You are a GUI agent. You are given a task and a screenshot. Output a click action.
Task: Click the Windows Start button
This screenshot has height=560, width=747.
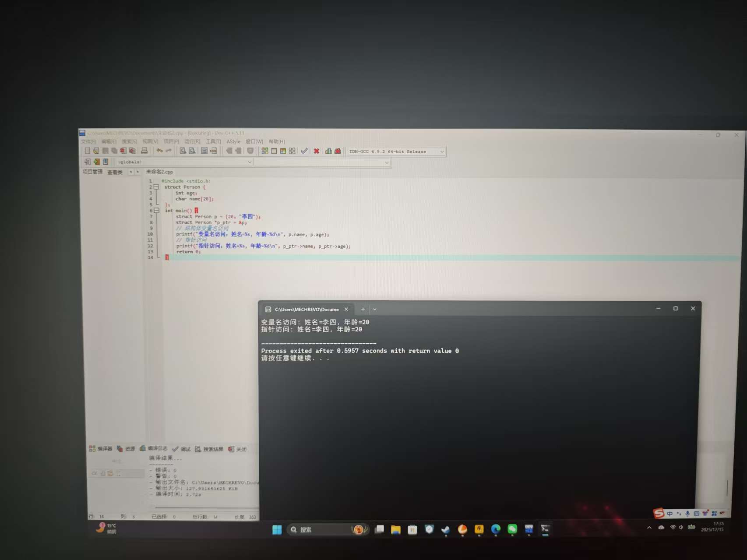277,530
